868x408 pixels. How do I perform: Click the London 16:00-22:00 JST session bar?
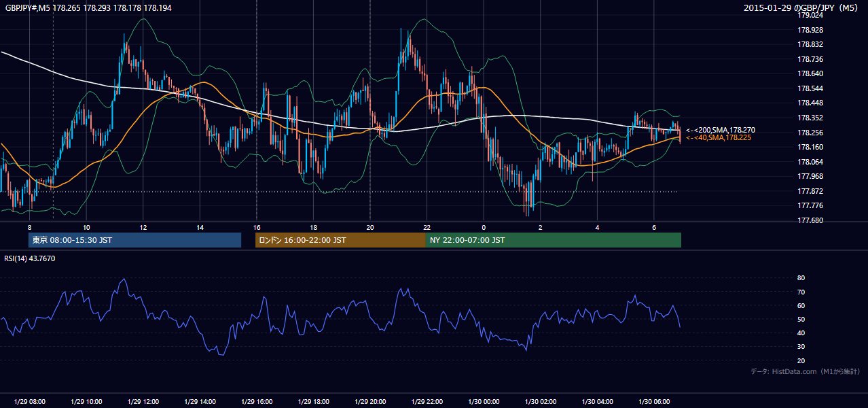pos(340,240)
